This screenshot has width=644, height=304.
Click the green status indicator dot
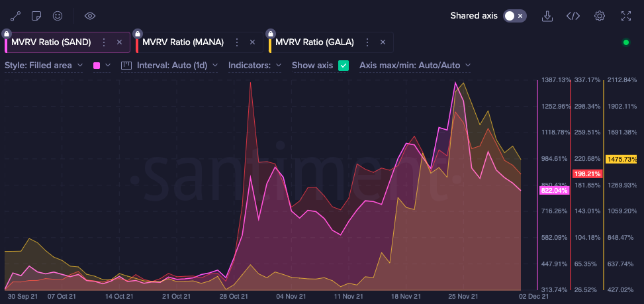click(x=626, y=42)
